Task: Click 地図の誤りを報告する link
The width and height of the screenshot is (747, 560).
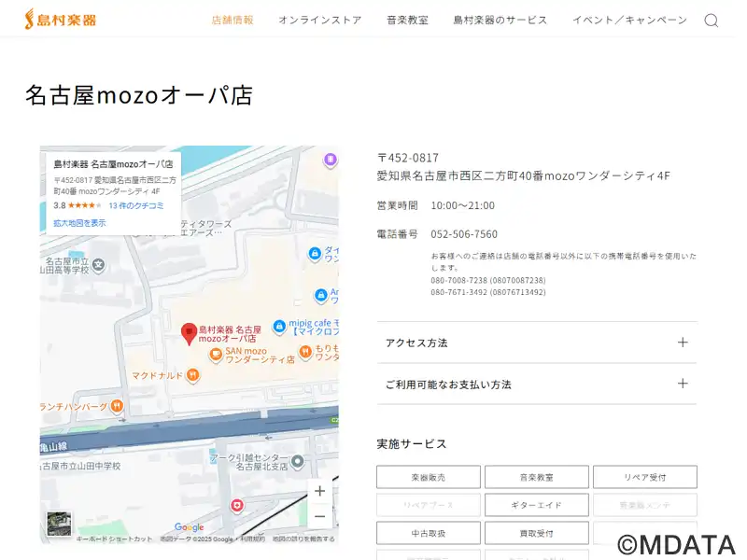Action: (x=303, y=539)
